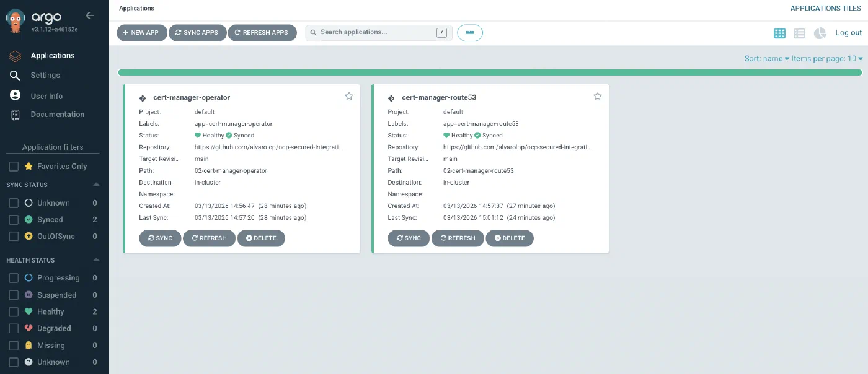Click the User Info person icon

coord(15,95)
